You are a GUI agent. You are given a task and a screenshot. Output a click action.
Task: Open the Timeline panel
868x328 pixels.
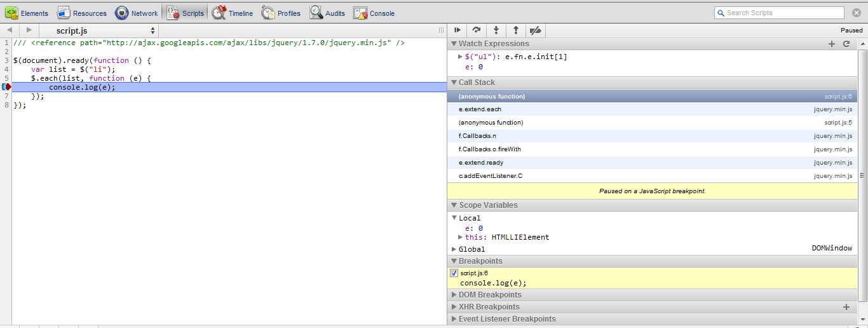233,13
